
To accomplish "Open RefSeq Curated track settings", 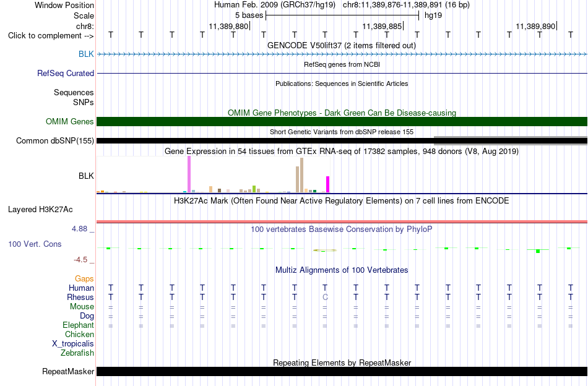I will tap(66, 73).
